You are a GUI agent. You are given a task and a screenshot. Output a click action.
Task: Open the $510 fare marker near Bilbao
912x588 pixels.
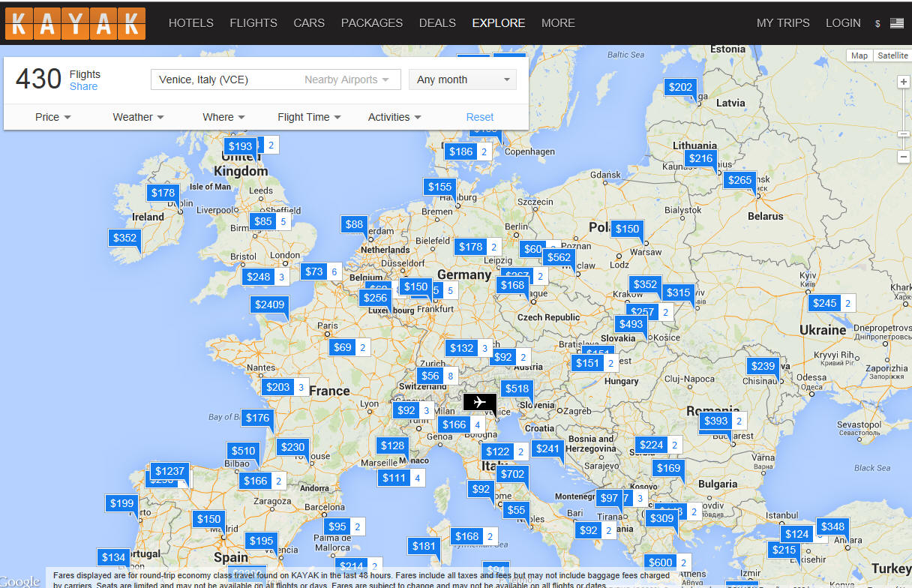[x=243, y=451]
